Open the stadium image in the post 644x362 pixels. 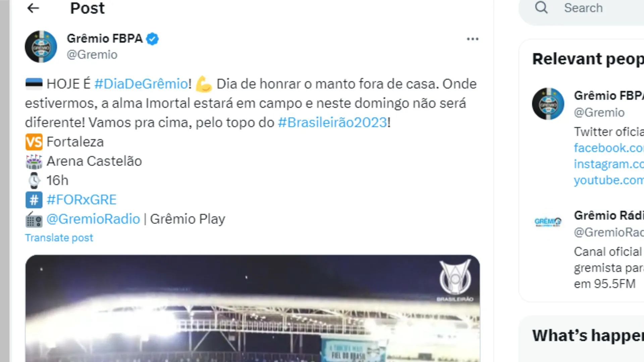click(x=252, y=308)
